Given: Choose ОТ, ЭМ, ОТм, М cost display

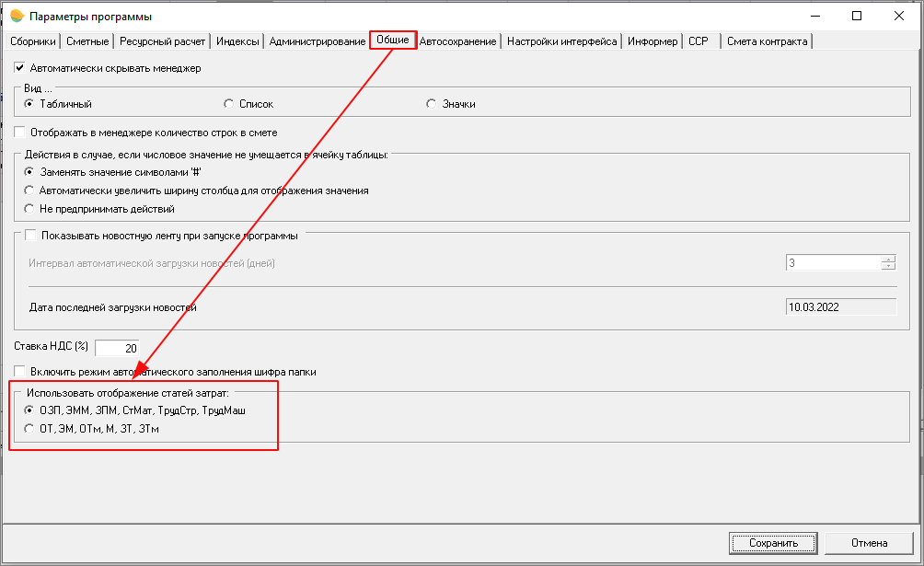Looking at the screenshot, I should click(x=29, y=428).
